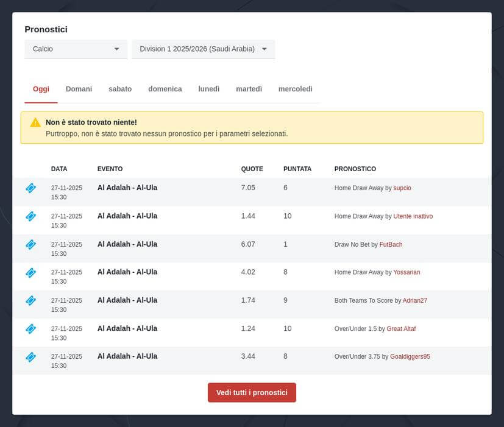Click the FutBach tipster link
The image size is (504, 427).
click(x=391, y=244)
